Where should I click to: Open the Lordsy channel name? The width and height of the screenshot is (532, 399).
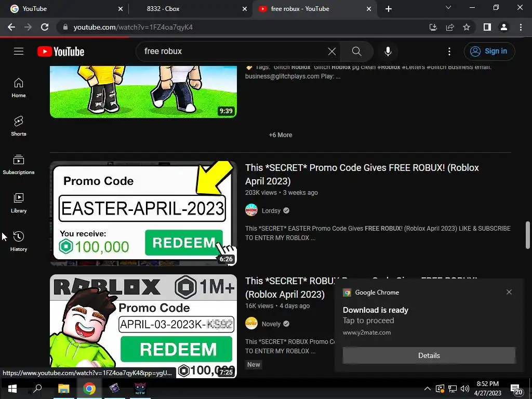pos(271,211)
